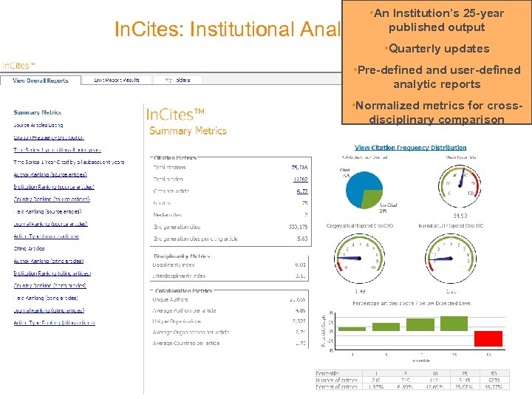Viewport: 532px width, 399px height.
Task: Open Article Type Ranking (citing articles) link
Action: pyautogui.click(x=54, y=323)
